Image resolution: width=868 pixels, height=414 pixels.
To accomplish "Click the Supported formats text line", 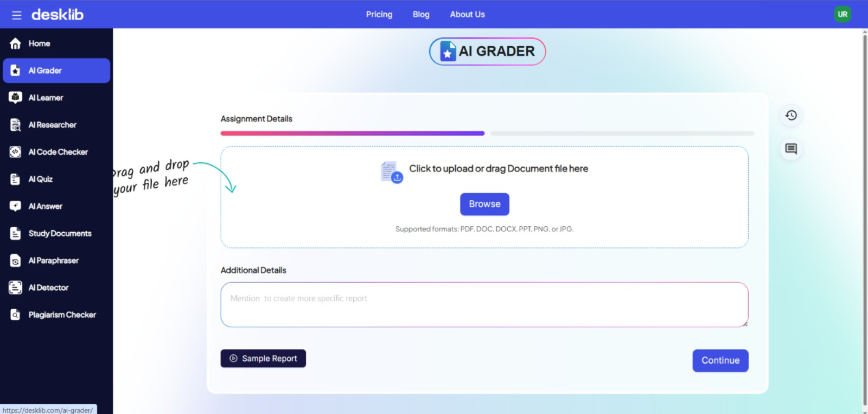I will (x=484, y=229).
